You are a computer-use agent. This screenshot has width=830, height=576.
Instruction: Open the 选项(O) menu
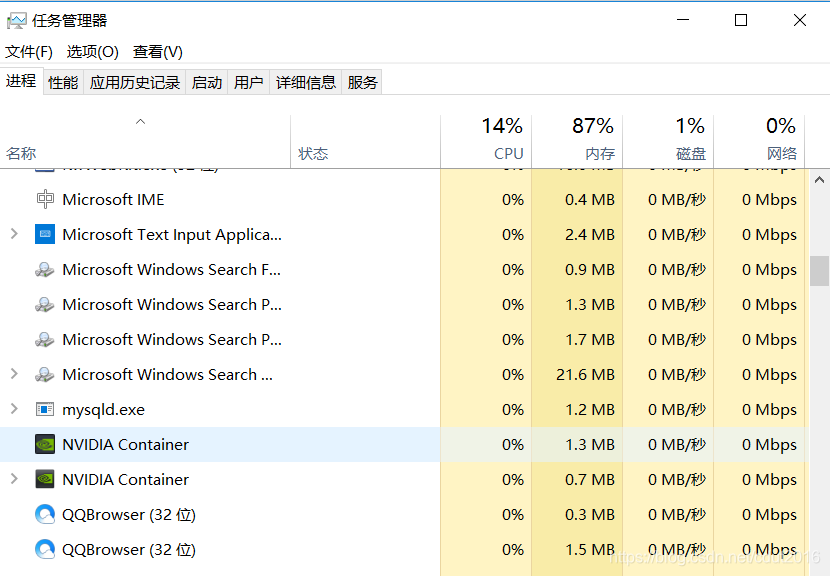pos(93,52)
